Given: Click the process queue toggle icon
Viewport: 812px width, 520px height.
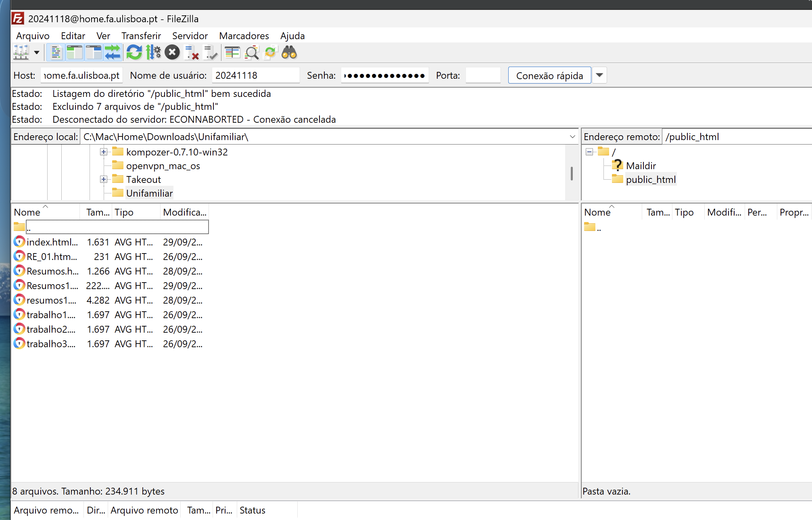Looking at the screenshot, I should [153, 52].
